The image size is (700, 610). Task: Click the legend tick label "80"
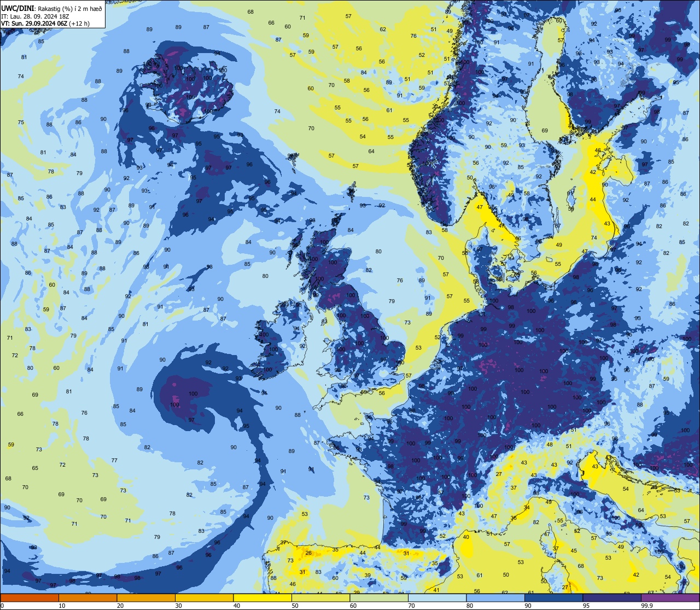click(470, 606)
